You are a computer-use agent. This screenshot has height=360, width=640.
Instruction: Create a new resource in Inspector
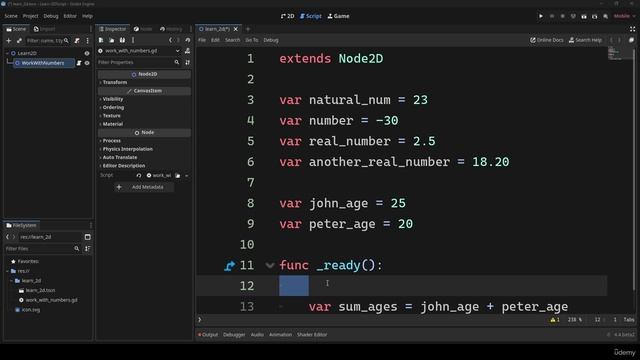(x=101, y=40)
